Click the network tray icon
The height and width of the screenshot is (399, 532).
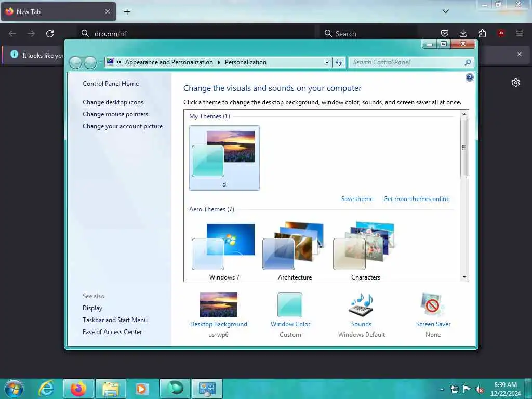click(x=454, y=389)
